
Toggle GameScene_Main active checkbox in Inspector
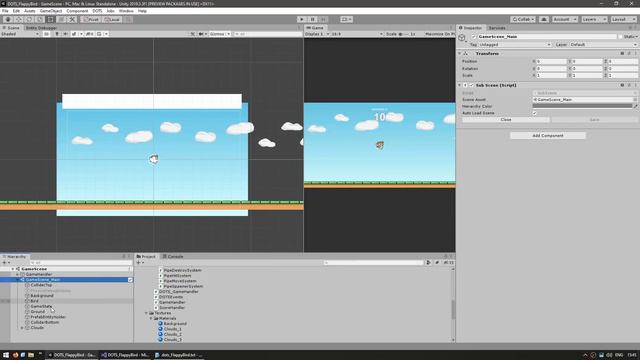pyautogui.click(x=474, y=36)
